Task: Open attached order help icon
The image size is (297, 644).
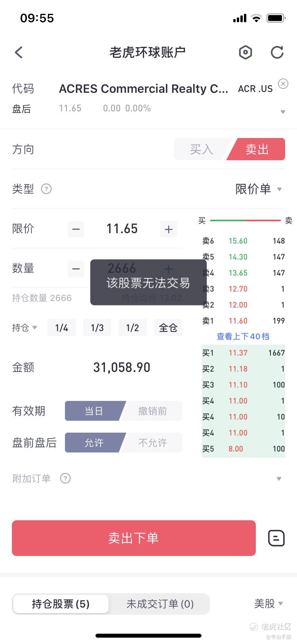Action: (65, 478)
